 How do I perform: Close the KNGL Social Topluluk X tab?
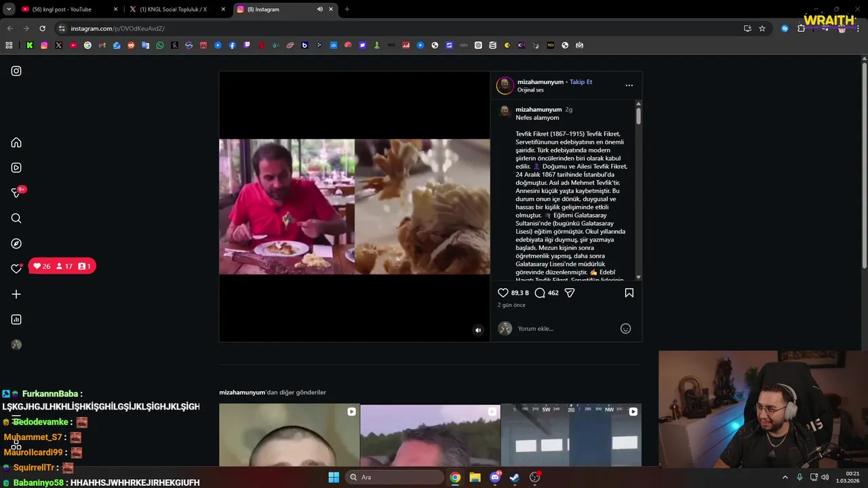224,9
